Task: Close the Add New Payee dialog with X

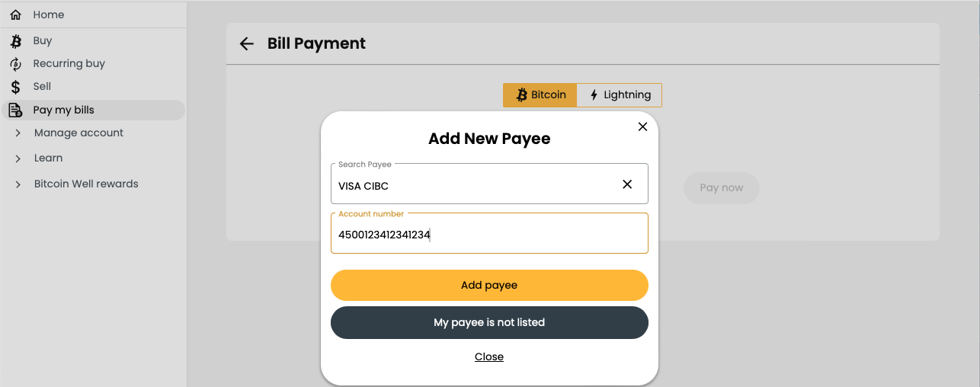Action: [x=642, y=126]
